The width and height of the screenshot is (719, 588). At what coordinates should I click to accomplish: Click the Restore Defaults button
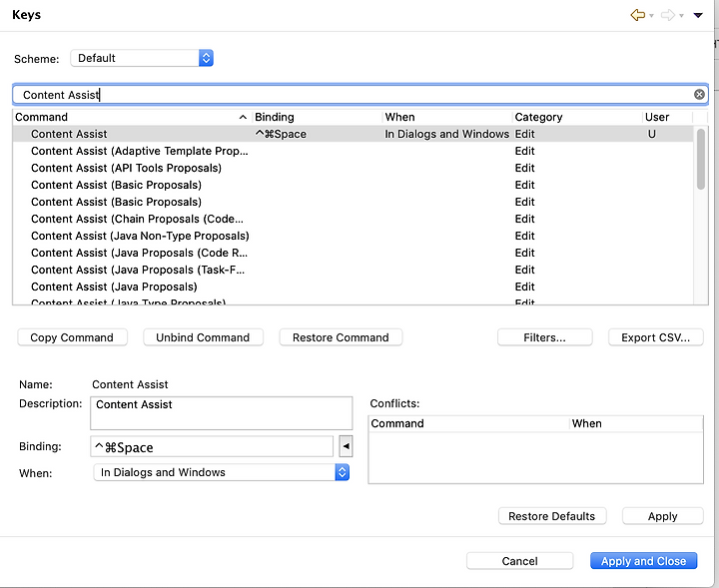point(552,516)
